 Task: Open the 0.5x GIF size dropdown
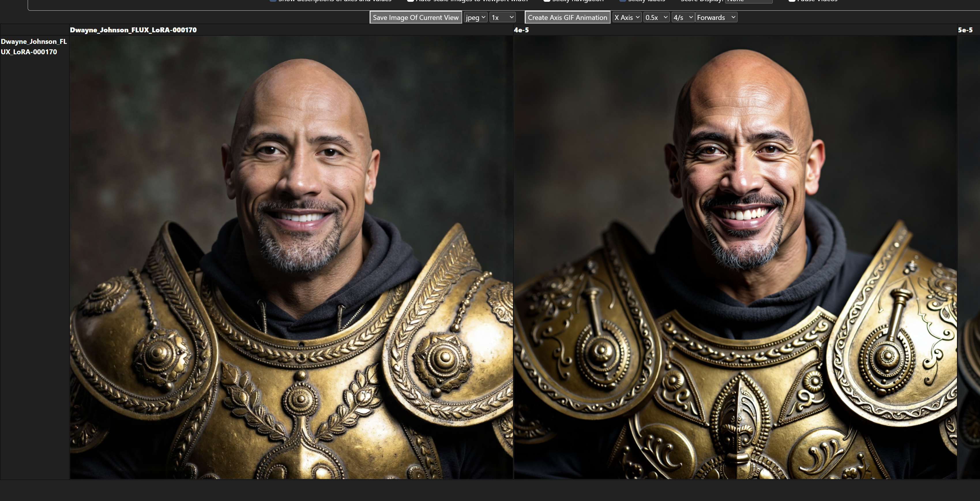(x=656, y=18)
